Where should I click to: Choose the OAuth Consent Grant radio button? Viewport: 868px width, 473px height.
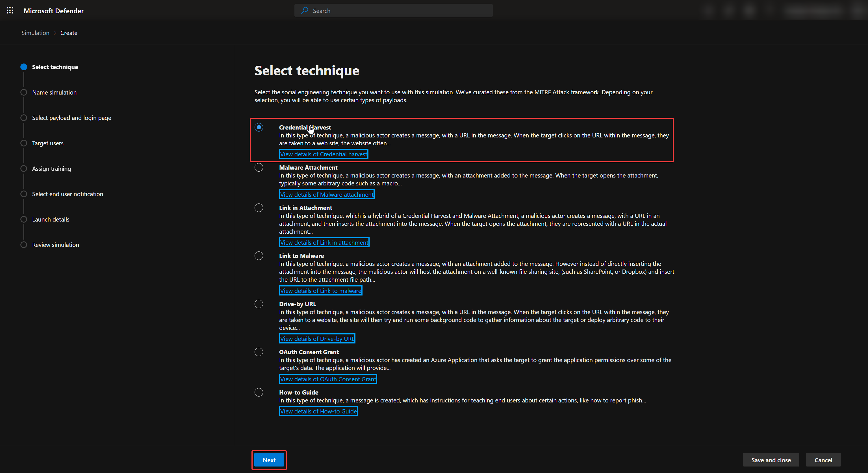coord(259,352)
